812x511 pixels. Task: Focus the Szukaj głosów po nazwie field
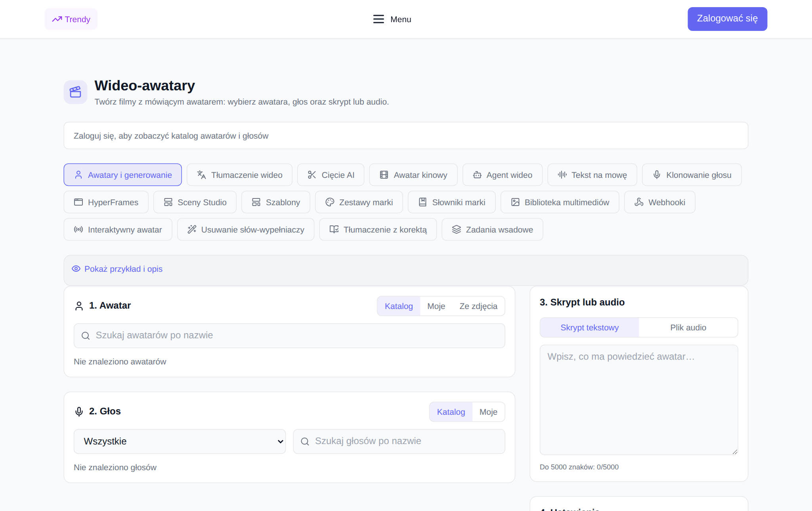point(399,441)
